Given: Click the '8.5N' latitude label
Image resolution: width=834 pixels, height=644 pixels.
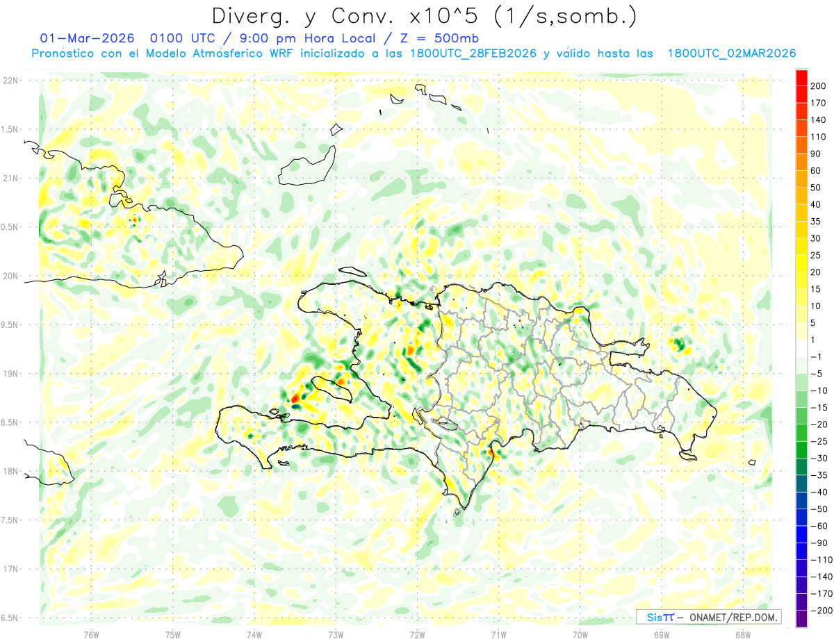Looking at the screenshot, I should click(x=10, y=422).
